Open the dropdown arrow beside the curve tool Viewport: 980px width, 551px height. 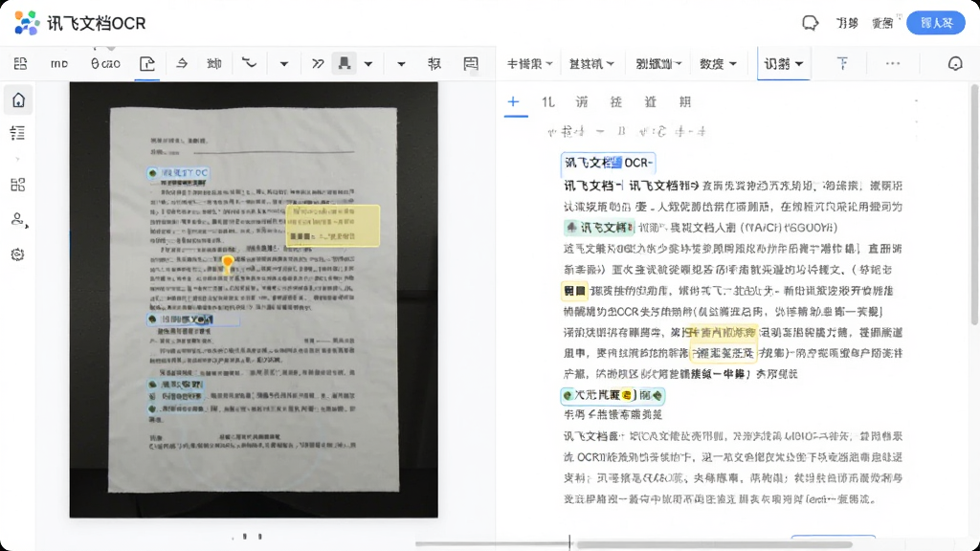coord(283,64)
